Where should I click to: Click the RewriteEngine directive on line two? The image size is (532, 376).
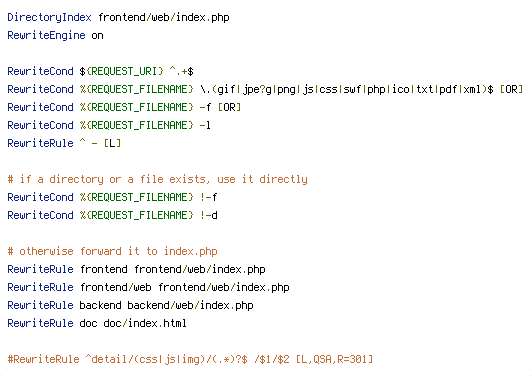coord(46,35)
